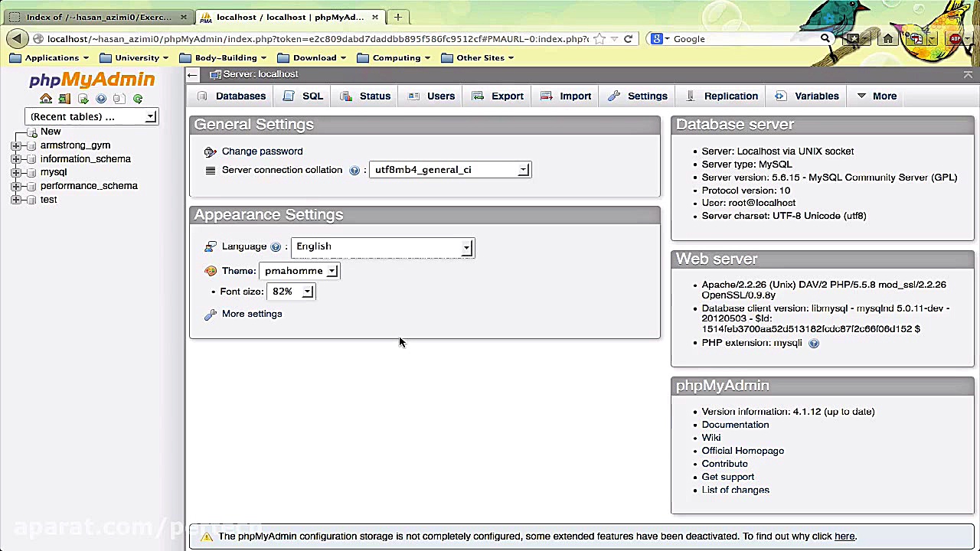Open phpMyAdmin documentation blue help icon
Image resolution: width=980 pixels, height=551 pixels.
(x=101, y=99)
